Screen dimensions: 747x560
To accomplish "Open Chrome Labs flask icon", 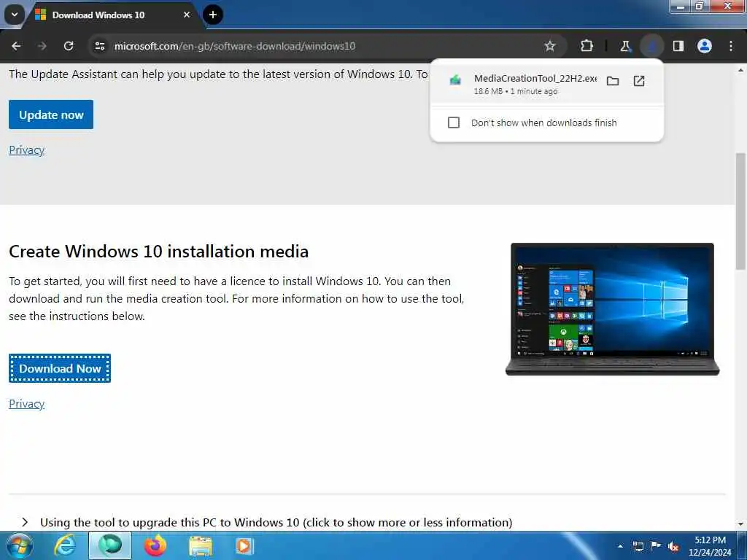I will (x=625, y=46).
